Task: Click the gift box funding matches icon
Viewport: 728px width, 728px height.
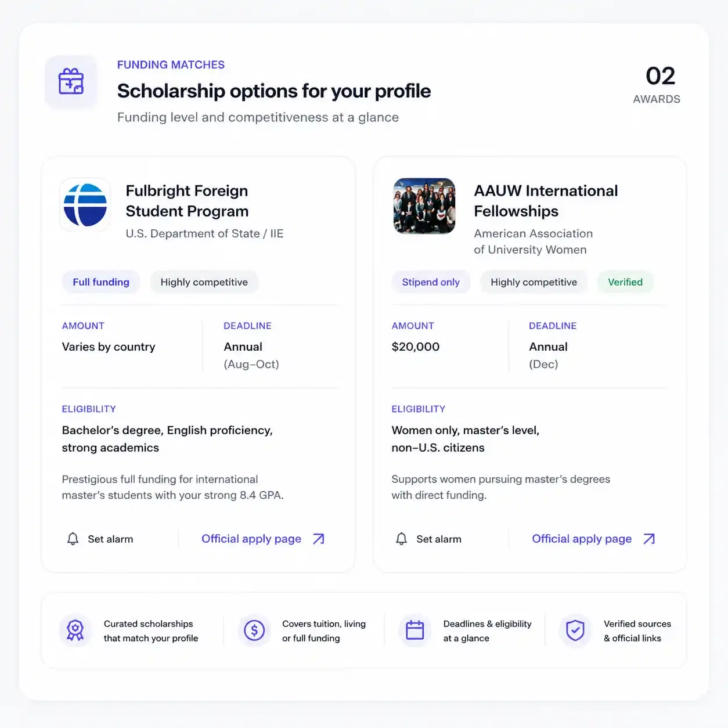Action: pos(71,81)
